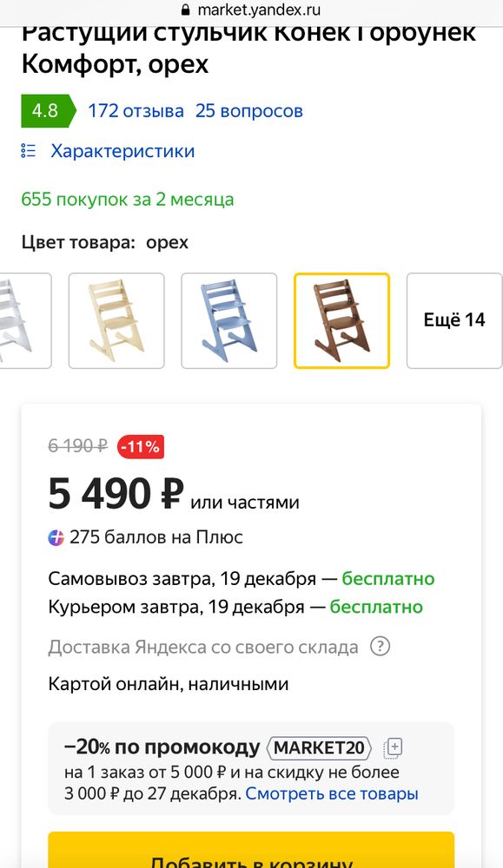Viewport: 503px width, 868px height.
Task: Open the Характеристики list icon
Action: tap(29, 149)
